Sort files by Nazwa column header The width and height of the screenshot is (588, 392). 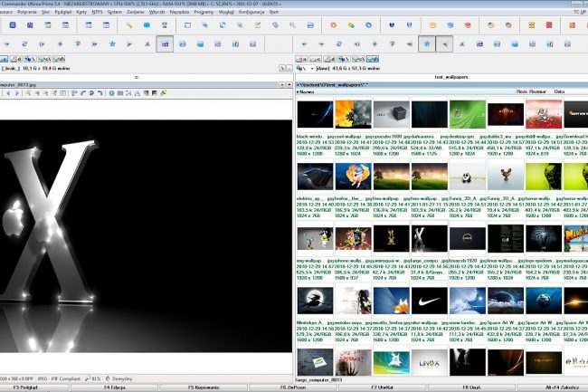308,91
